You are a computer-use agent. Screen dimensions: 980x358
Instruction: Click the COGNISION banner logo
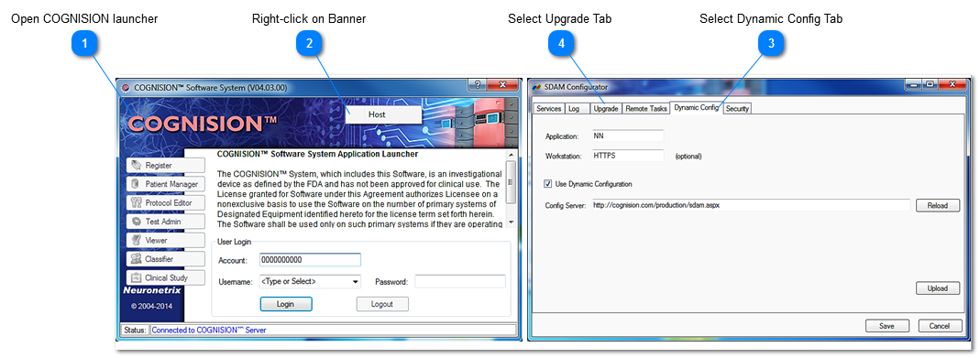pyautogui.click(x=203, y=124)
